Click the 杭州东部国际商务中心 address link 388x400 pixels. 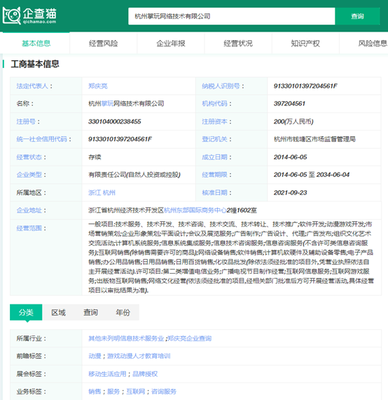tap(195, 210)
